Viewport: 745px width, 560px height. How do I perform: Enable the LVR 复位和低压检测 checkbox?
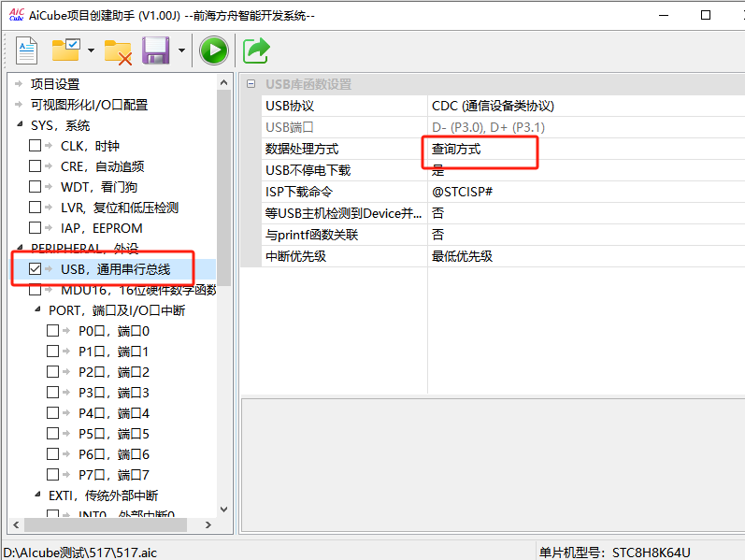(35, 208)
